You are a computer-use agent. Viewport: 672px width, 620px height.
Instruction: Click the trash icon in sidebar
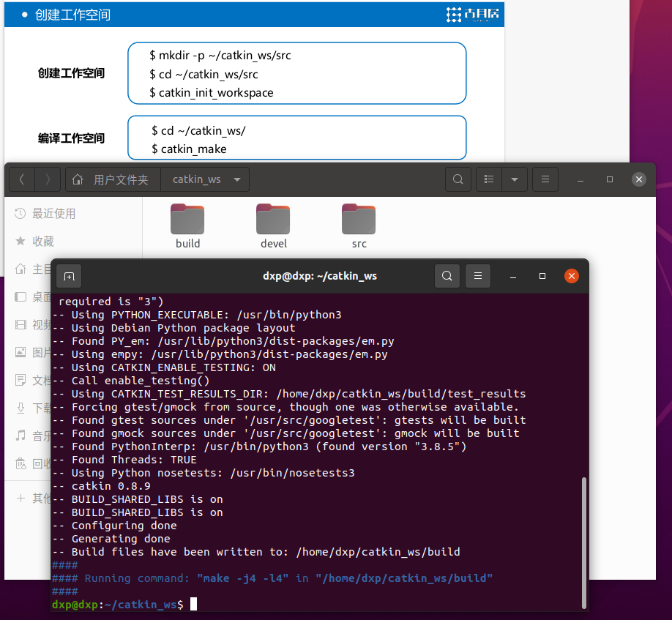20,463
